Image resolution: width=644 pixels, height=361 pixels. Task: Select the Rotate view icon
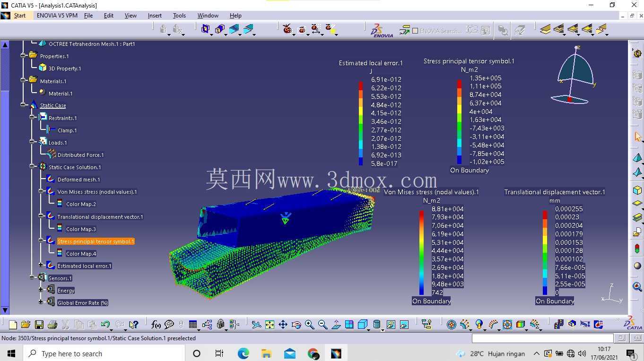[296, 325]
